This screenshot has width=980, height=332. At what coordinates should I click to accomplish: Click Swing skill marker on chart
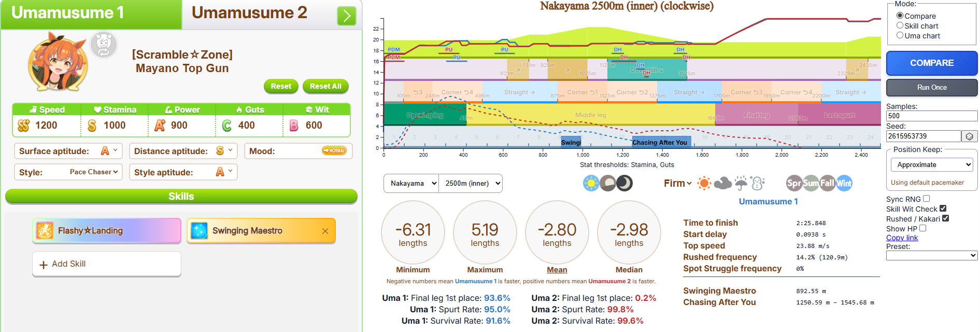pos(571,142)
